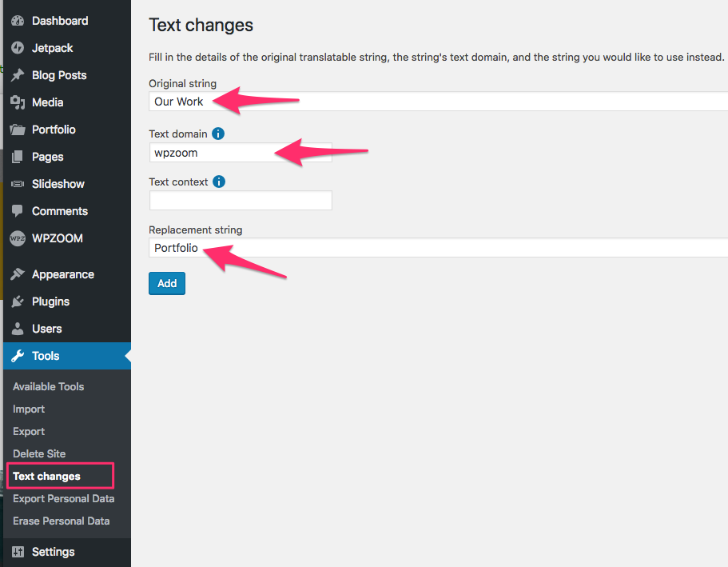Click into the Text context field
Screen dimensions: 728x567
coord(241,200)
